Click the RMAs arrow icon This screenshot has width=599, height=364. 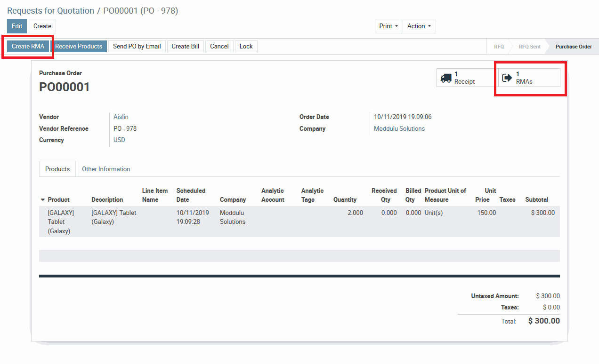(x=507, y=78)
